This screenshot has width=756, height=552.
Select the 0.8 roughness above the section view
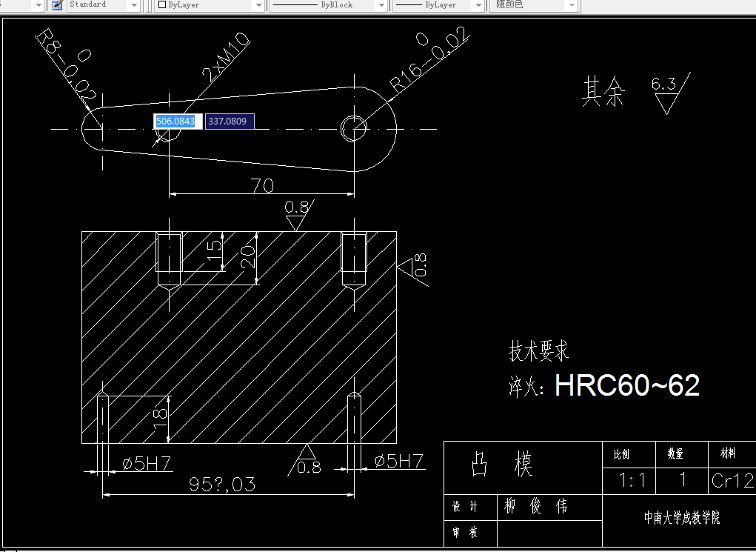click(296, 207)
